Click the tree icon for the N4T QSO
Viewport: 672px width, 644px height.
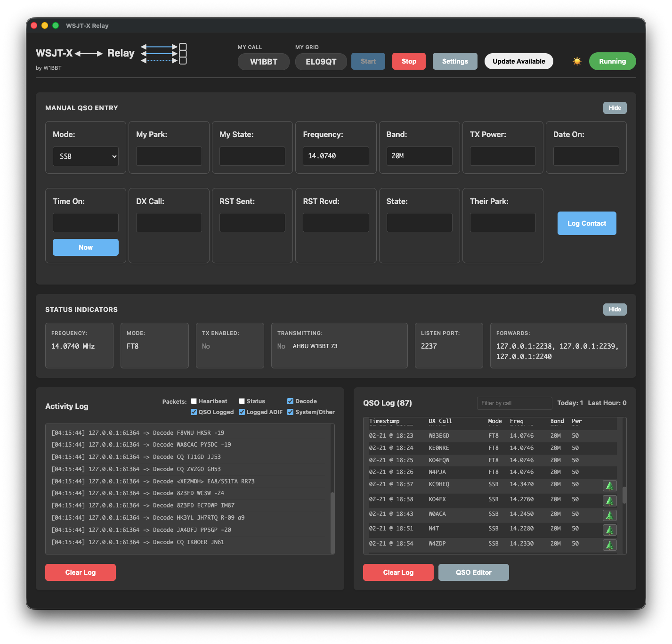[609, 530]
